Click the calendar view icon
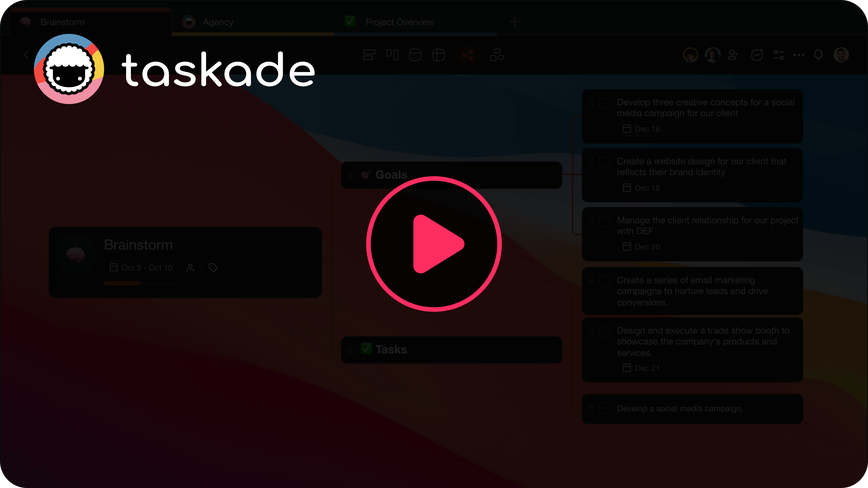The image size is (868, 488). pos(415,55)
